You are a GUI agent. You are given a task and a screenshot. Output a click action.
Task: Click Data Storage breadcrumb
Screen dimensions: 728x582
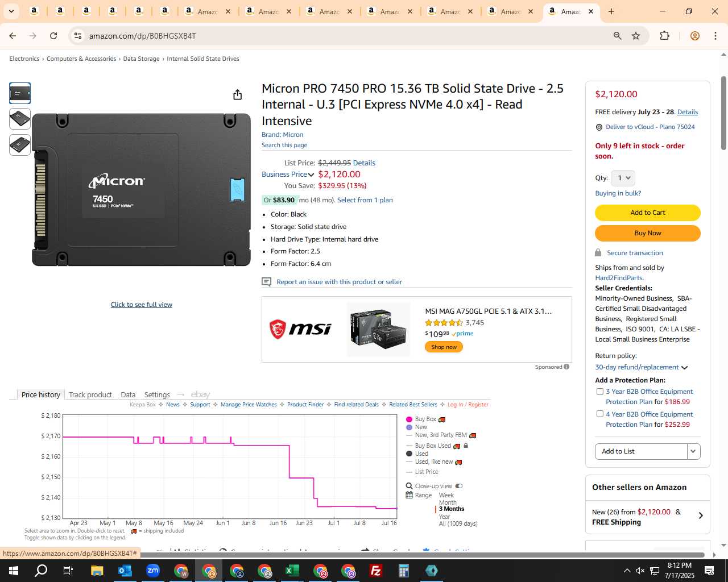click(141, 59)
